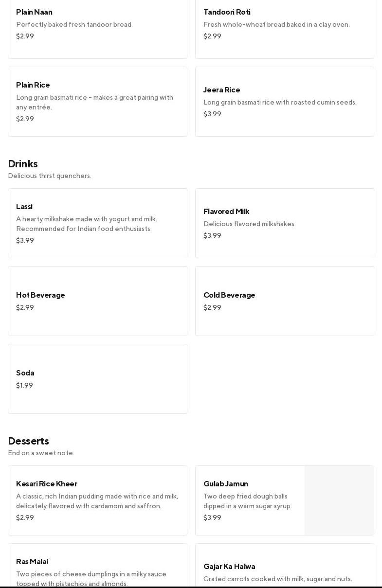The height and width of the screenshot is (588, 382).
Task: Click the Soda item title
Action: click(25, 373)
